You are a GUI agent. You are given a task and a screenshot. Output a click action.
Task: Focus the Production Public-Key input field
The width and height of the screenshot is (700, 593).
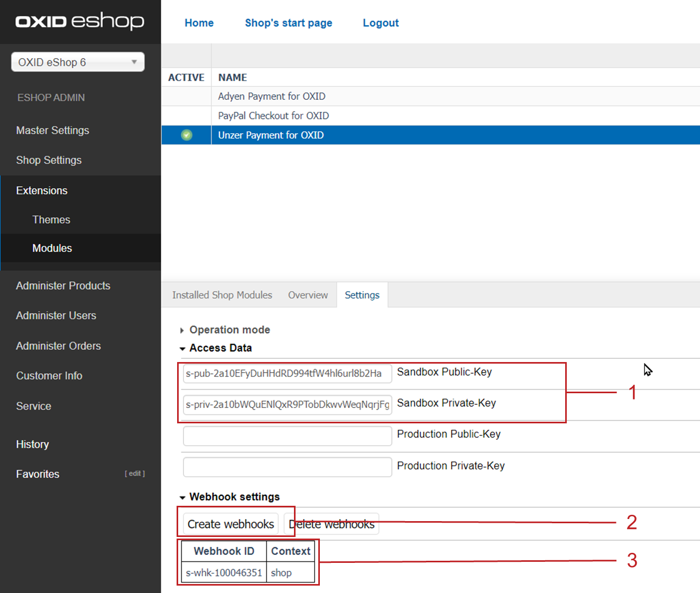pyautogui.click(x=288, y=436)
